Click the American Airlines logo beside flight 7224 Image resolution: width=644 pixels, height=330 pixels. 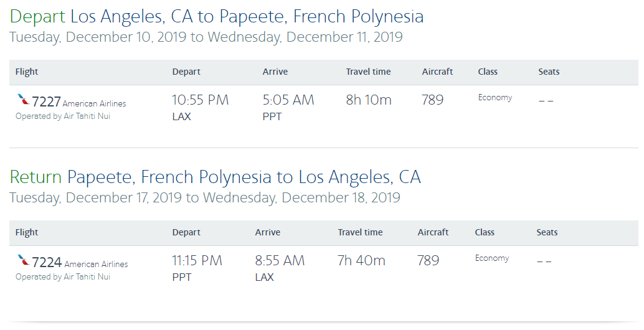click(x=23, y=260)
